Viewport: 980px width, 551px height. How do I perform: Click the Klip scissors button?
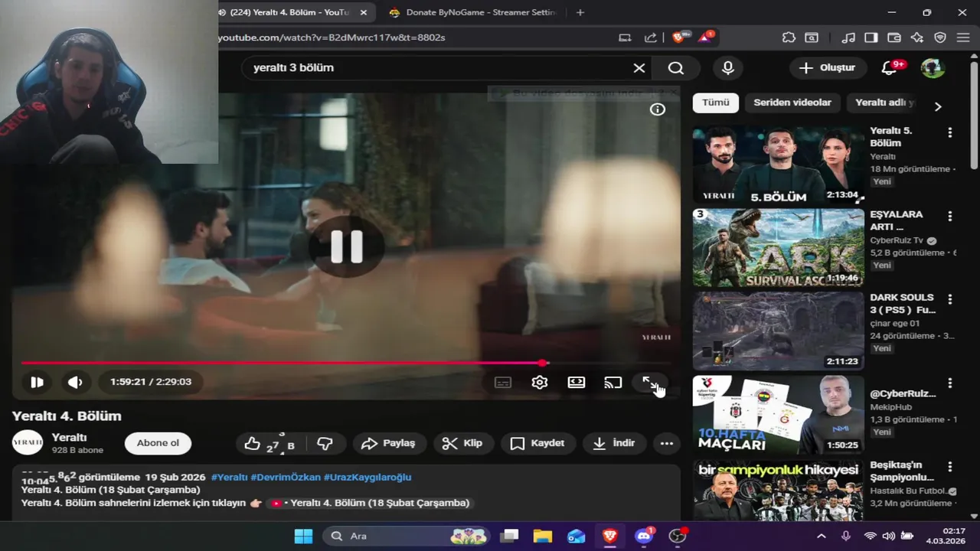(x=463, y=443)
